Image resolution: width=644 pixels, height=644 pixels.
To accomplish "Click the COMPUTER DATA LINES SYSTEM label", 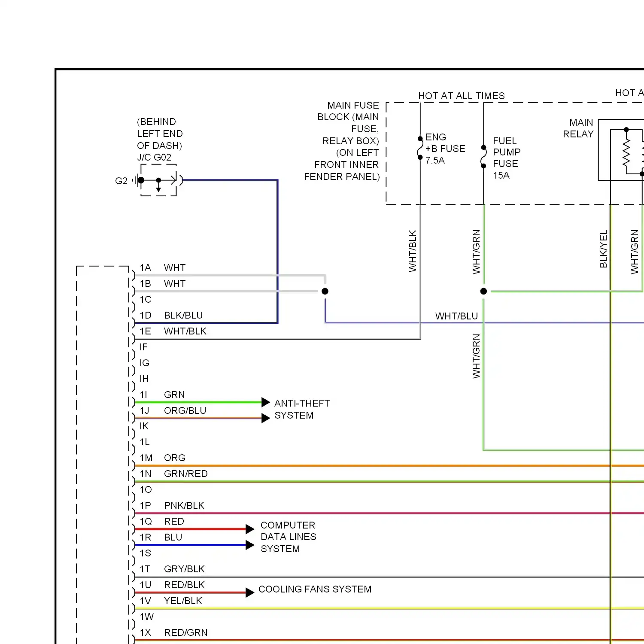I will click(x=288, y=537).
